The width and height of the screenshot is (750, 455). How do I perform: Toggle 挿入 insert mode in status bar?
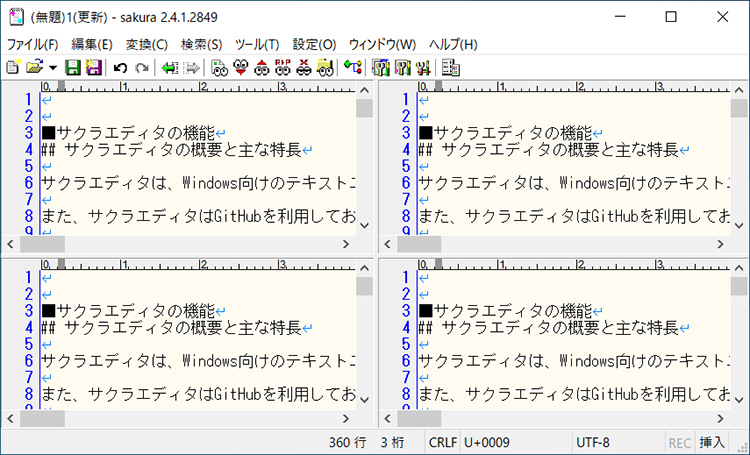pos(712,443)
